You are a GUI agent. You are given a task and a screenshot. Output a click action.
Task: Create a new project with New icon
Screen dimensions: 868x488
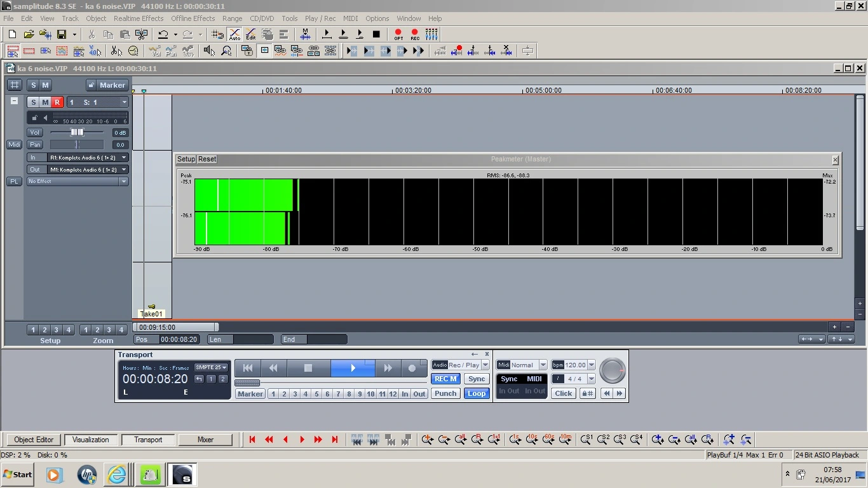point(12,34)
